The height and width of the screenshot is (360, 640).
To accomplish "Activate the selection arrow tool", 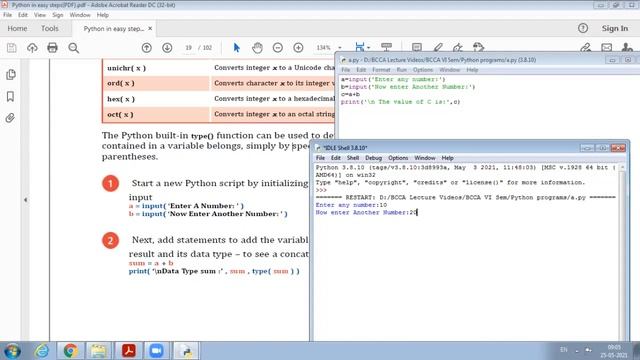I will point(236,48).
